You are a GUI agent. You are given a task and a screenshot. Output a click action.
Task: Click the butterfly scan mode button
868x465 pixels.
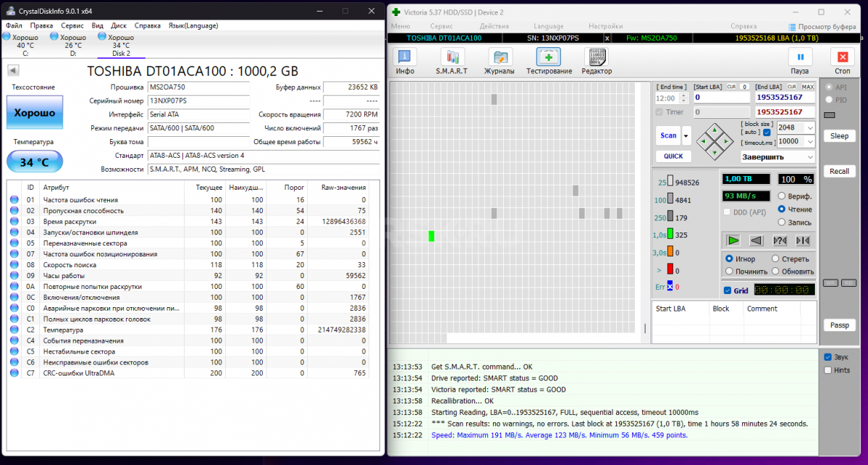[803, 240]
